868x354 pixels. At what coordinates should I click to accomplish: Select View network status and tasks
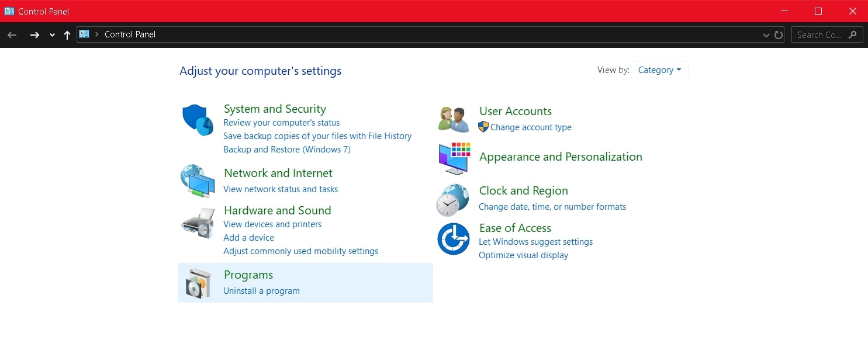(x=281, y=189)
